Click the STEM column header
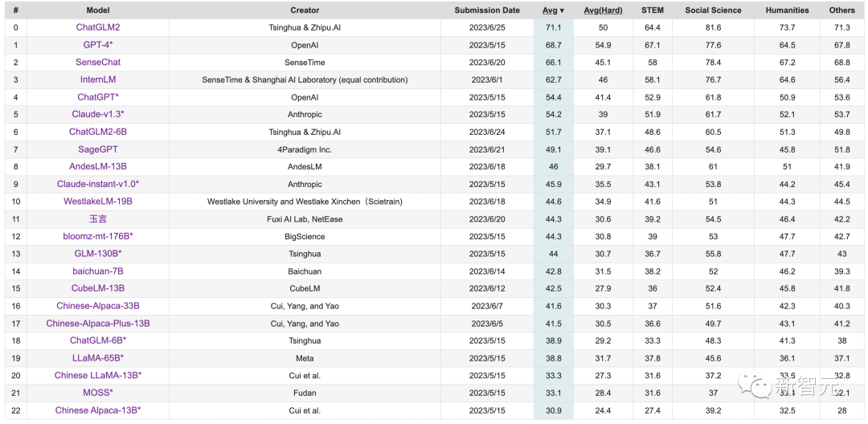The height and width of the screenshot is (424, 868). click(653, 10)
